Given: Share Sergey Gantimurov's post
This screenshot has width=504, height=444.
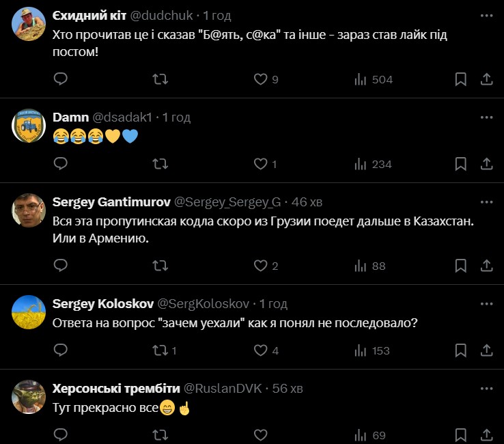Looking at the screenshot, I should coord(487,266).
